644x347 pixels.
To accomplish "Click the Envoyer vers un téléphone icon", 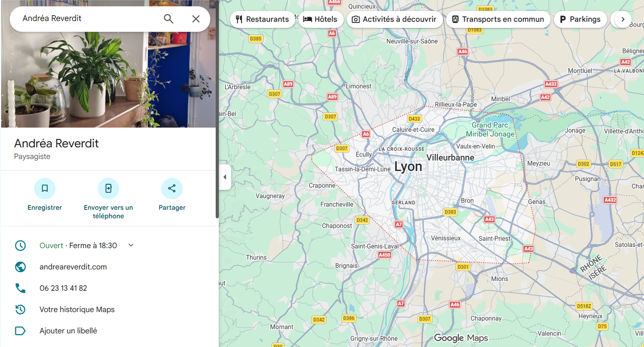I will pos(108,189).
